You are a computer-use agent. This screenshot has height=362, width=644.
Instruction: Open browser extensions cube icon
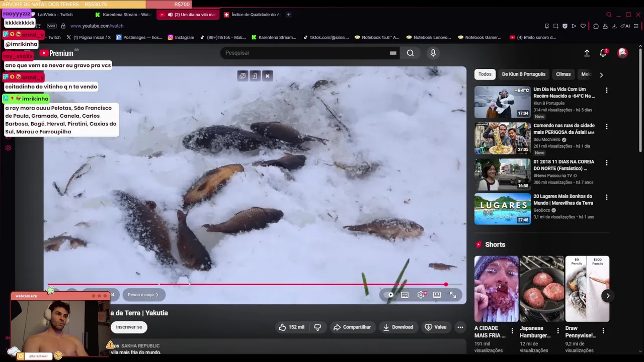pos(596,26)
